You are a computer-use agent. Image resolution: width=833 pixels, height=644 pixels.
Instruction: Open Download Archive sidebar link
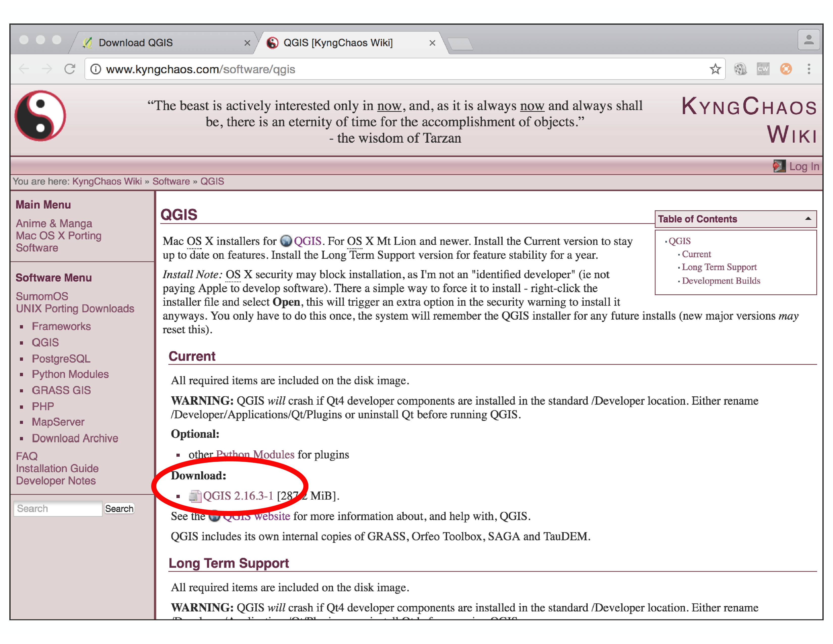click(75, 438)
